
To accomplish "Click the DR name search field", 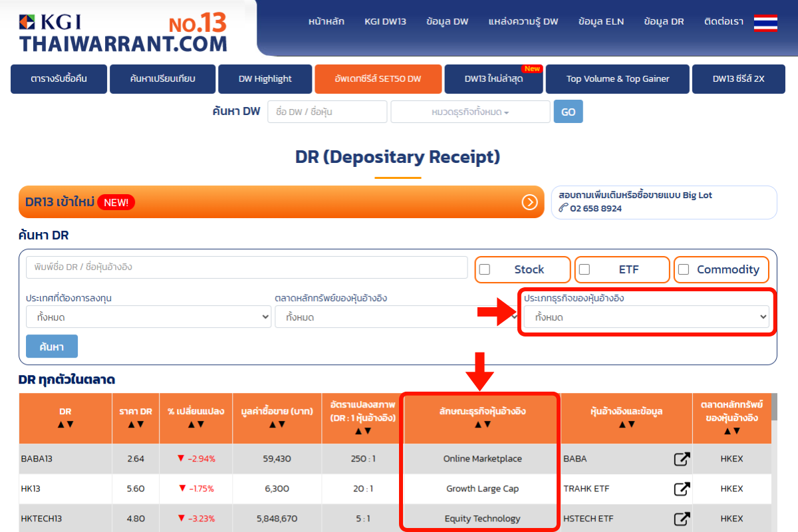I will (x=247, y=267).
